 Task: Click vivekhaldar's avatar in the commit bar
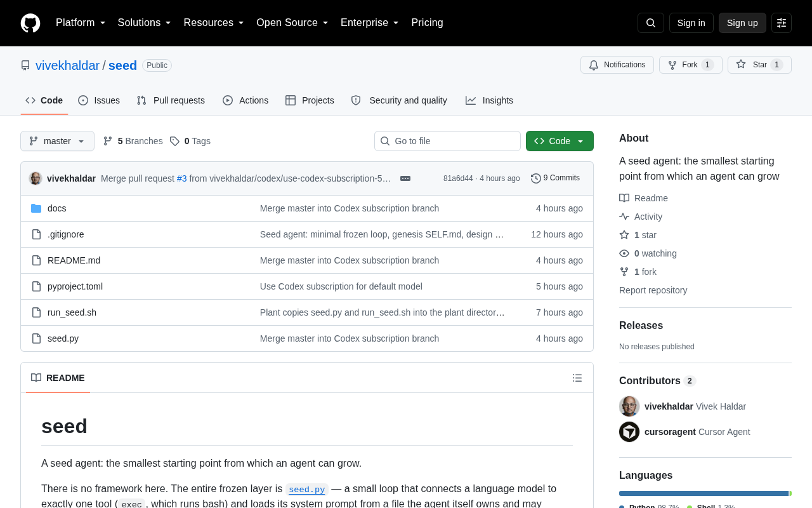coord(36,178)
